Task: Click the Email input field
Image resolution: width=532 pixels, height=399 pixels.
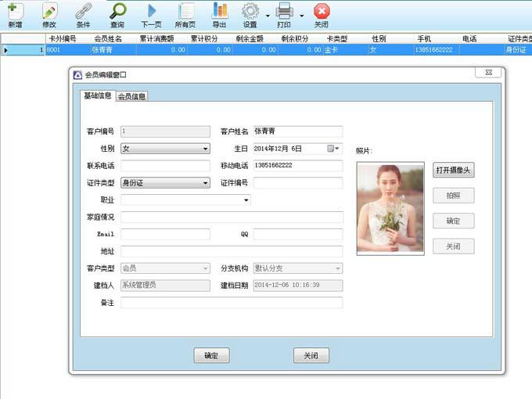Action: (x=165, y=234)
